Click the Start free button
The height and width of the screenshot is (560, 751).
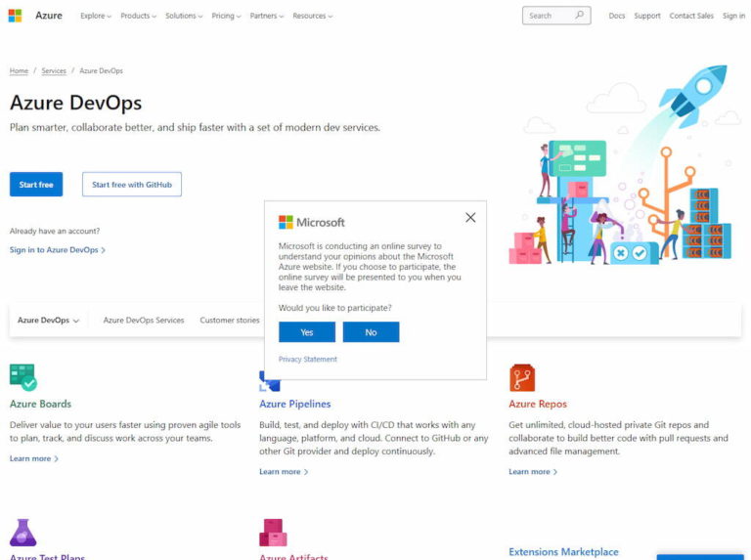pyautogui.click(x=36, y=185)
